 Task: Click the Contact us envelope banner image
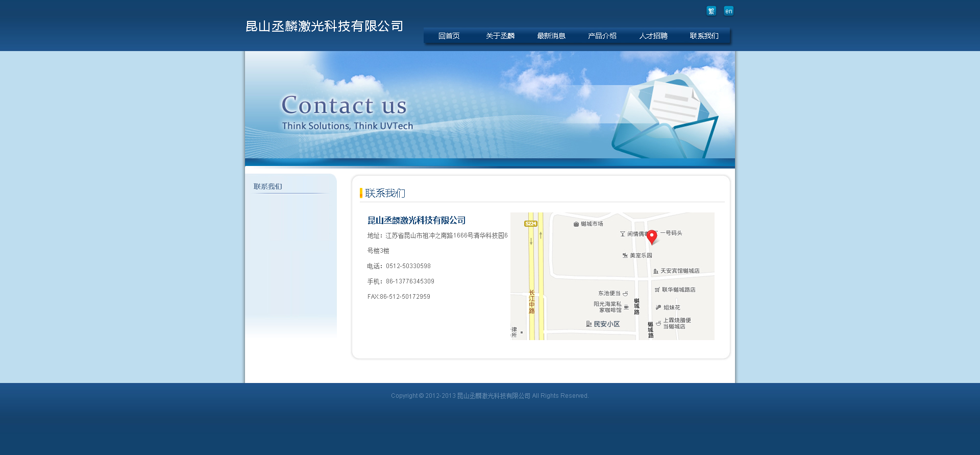490,107
